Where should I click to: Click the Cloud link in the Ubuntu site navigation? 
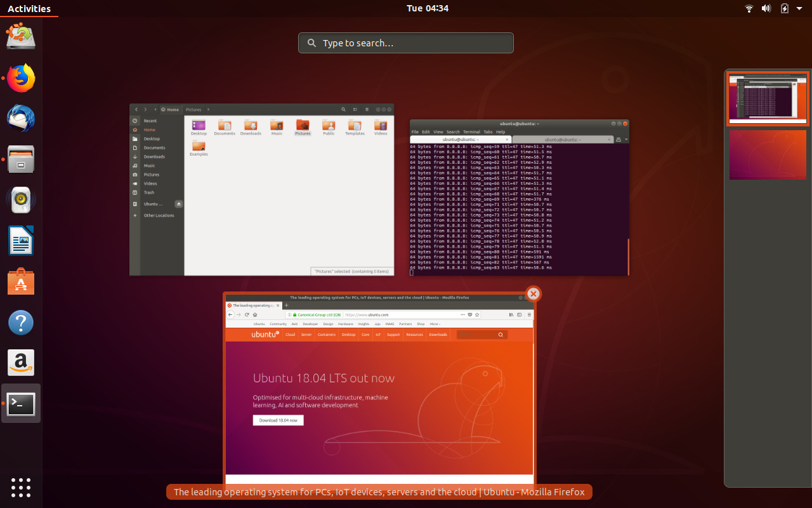coord(290,335)
